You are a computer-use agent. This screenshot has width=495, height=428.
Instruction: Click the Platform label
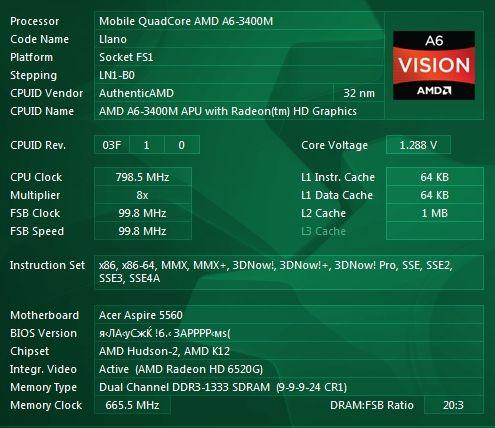[x=31, y=57]
